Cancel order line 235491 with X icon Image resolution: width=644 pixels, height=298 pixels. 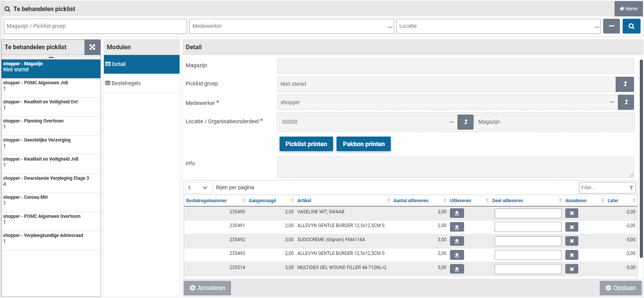point(571,227)
